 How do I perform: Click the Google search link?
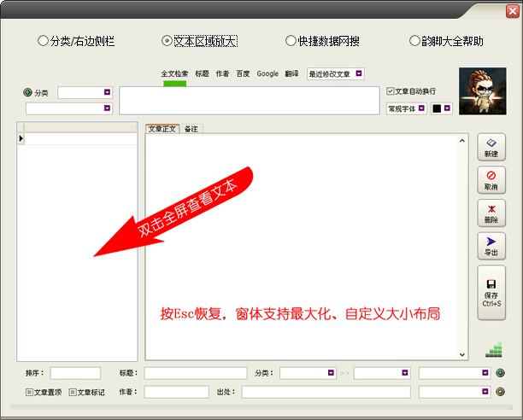[x=267, y=74]
